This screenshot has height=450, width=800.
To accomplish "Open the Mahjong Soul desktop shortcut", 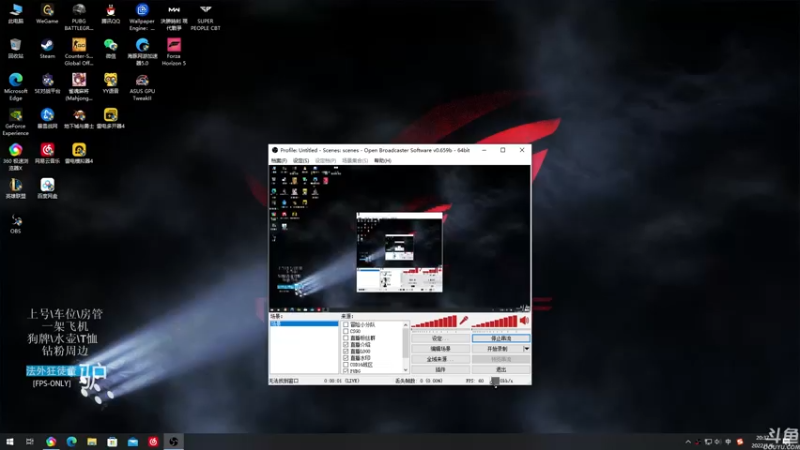I will point(79,87).
